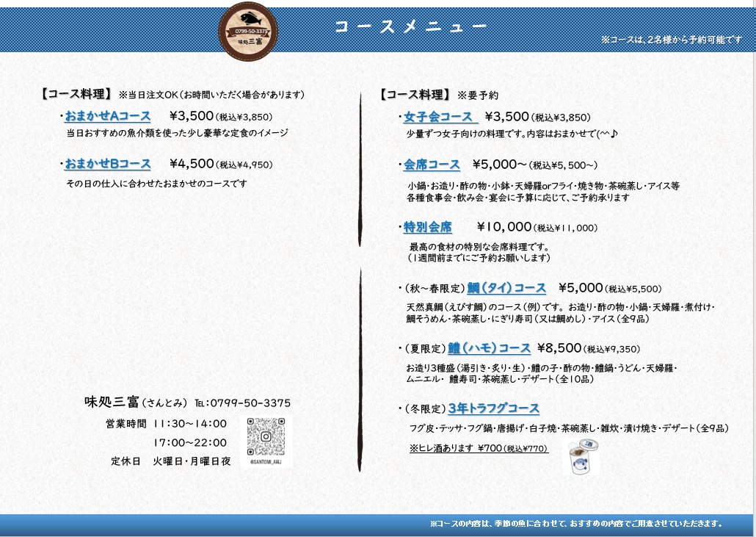Open the 鯛(タイ)コース link
Viewport: 756px width, 537px height.
click(x=506, y=288)
